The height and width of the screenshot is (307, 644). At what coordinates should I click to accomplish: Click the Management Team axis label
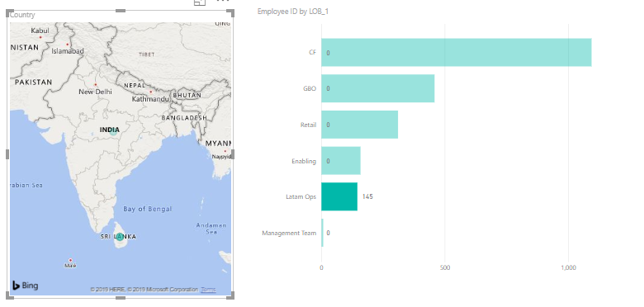(x=289, y=233)
